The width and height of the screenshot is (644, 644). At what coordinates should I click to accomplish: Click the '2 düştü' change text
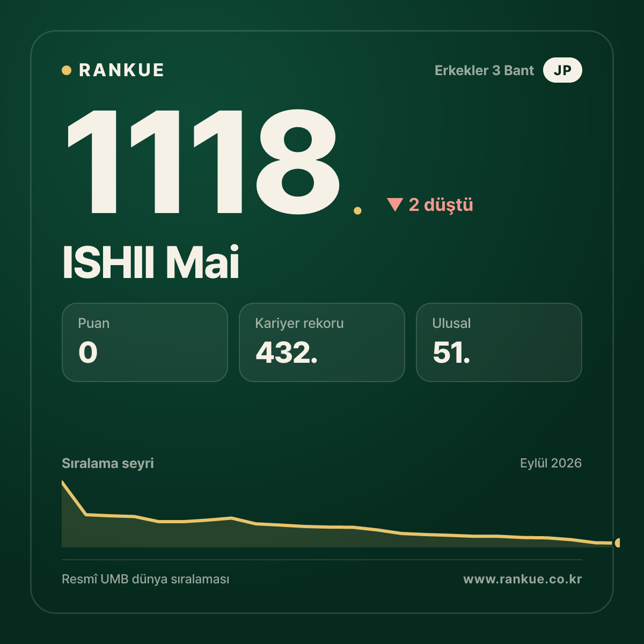441,204
